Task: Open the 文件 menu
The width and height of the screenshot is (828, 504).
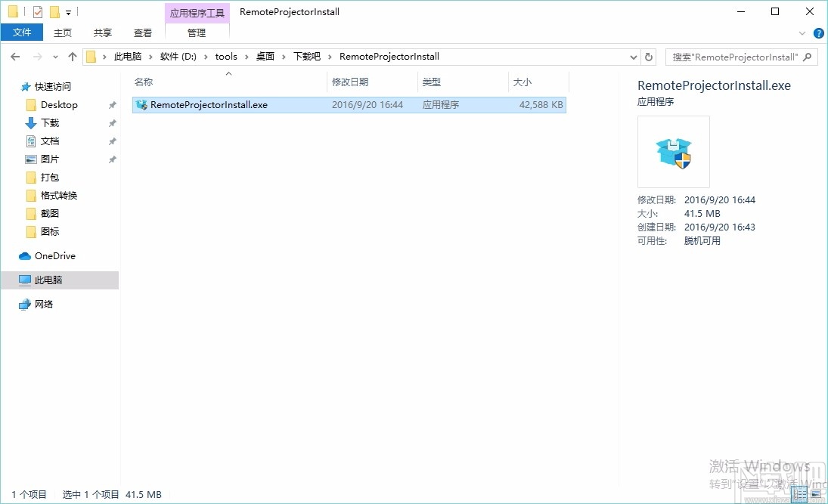Action: 22,32
